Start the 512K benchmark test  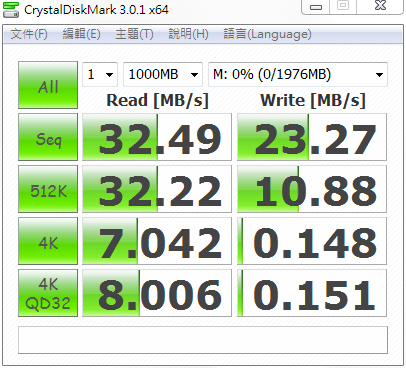tap(48, 189)
